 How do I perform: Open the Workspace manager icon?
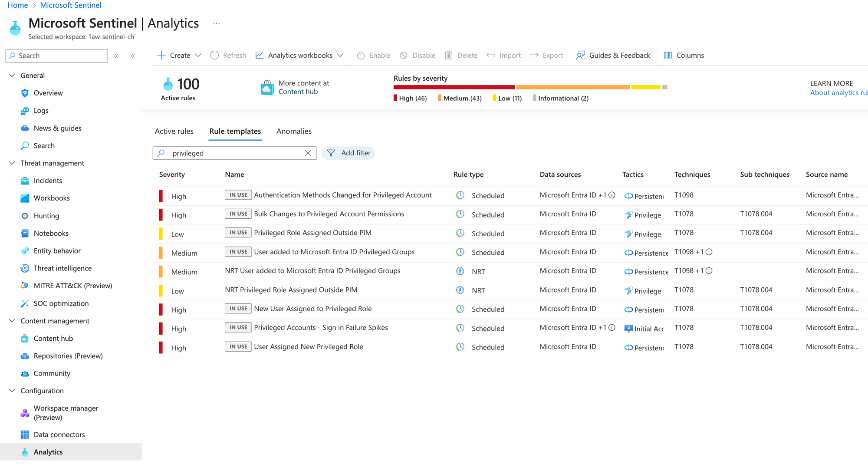click(25, 413)
